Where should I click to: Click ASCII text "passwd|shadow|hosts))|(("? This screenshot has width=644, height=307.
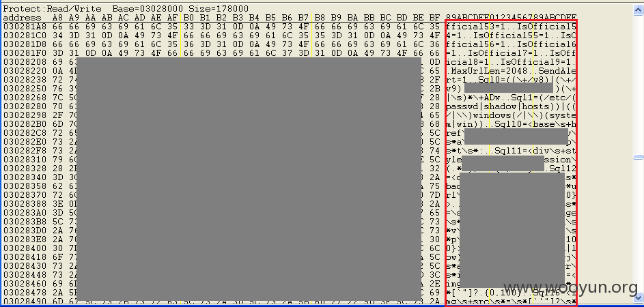click(512, 106)
